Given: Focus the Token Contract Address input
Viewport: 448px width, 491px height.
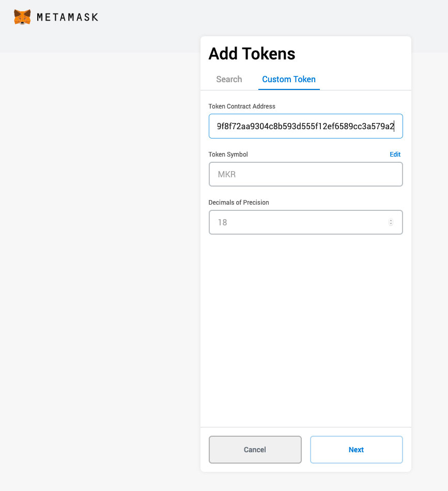Looking at the screenshot, I should pyautogui.click(x=305, y=126).
